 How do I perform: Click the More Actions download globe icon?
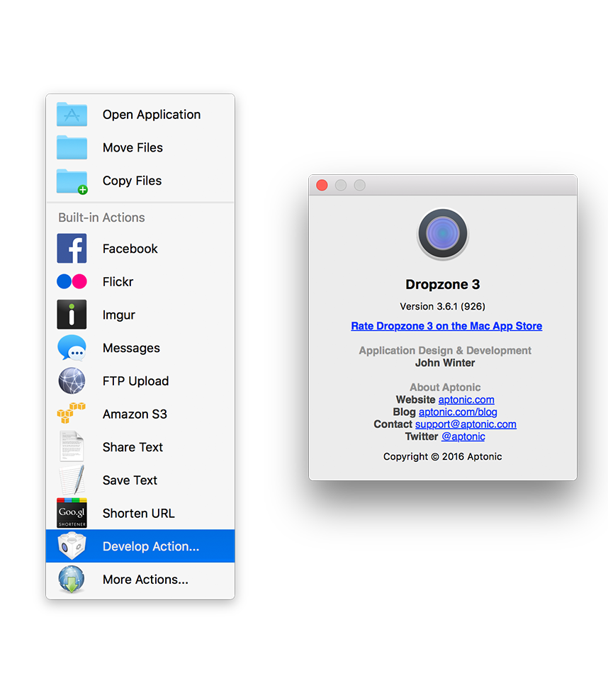[72, 580]
